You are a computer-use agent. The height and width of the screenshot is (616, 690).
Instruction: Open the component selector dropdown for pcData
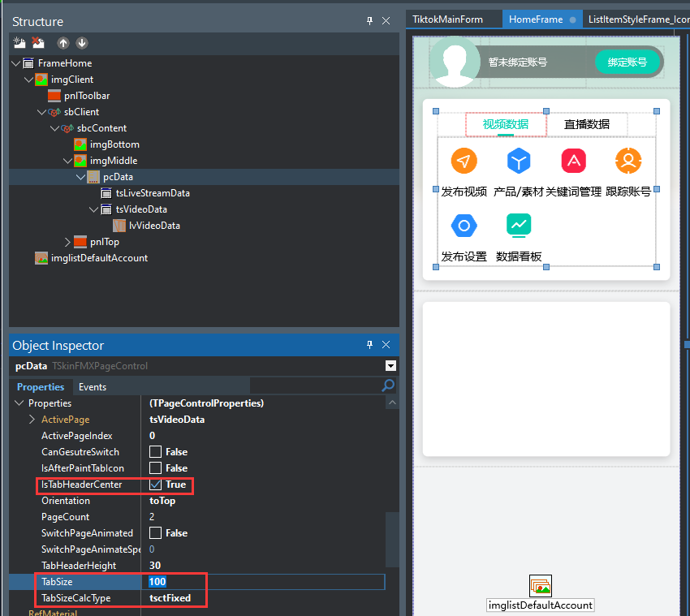tap(390, 366)
